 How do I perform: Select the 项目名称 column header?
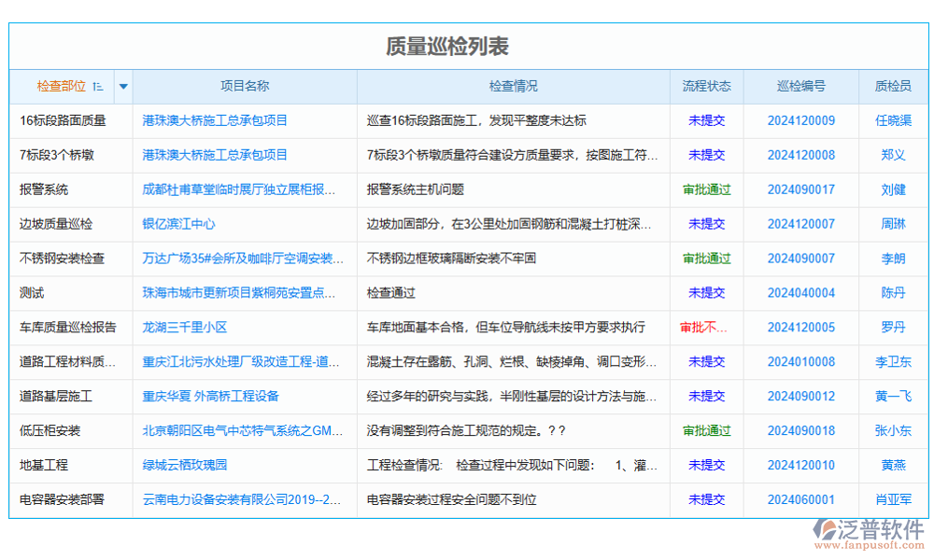click(x=245, y=86)
